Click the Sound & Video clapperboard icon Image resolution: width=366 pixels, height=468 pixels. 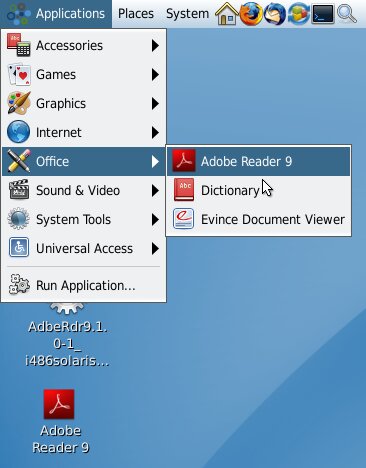(19, 190)
